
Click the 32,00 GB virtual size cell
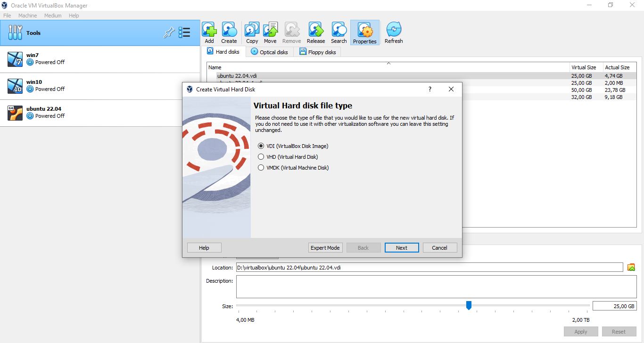click(x=581, y=97)
